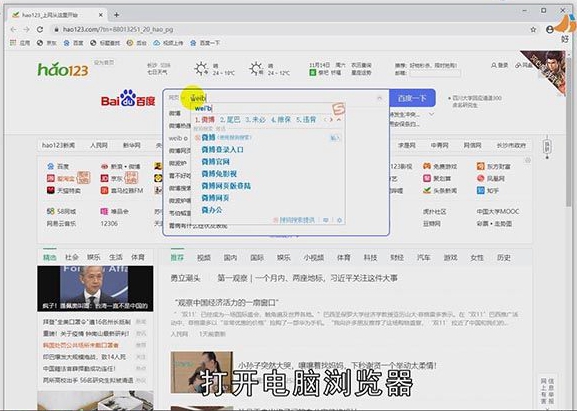Open the 唯品会 site link
The image size is (577, 411).
(114, 212)
